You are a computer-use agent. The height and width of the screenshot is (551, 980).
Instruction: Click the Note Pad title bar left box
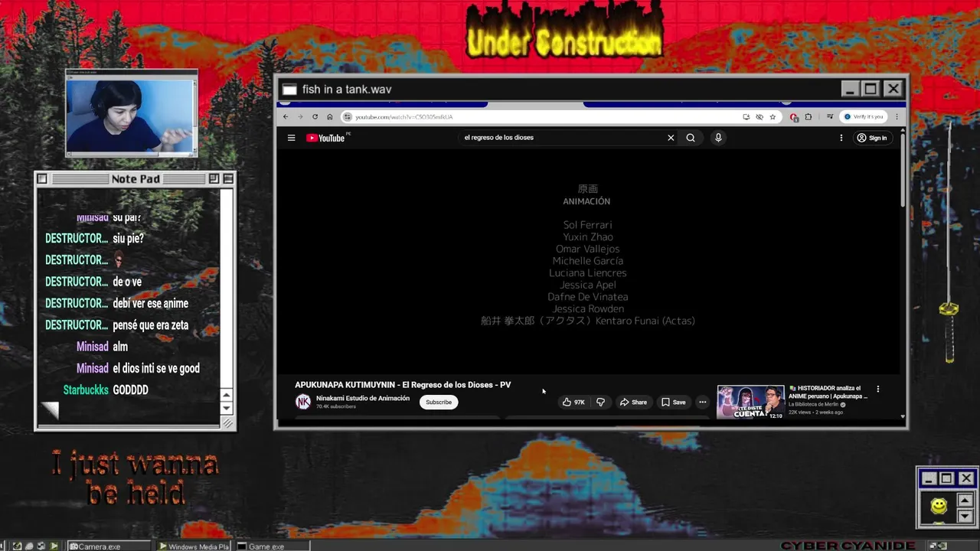coord(42,179)
